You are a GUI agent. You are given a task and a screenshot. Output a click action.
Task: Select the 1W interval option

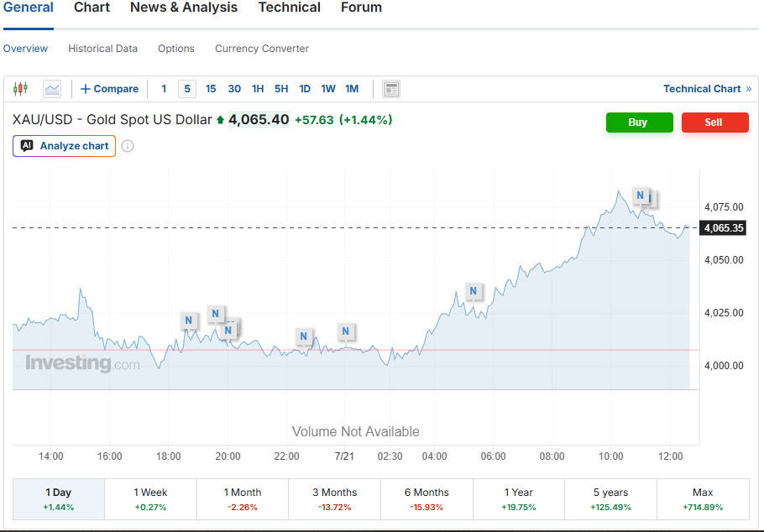click(328, 89)
